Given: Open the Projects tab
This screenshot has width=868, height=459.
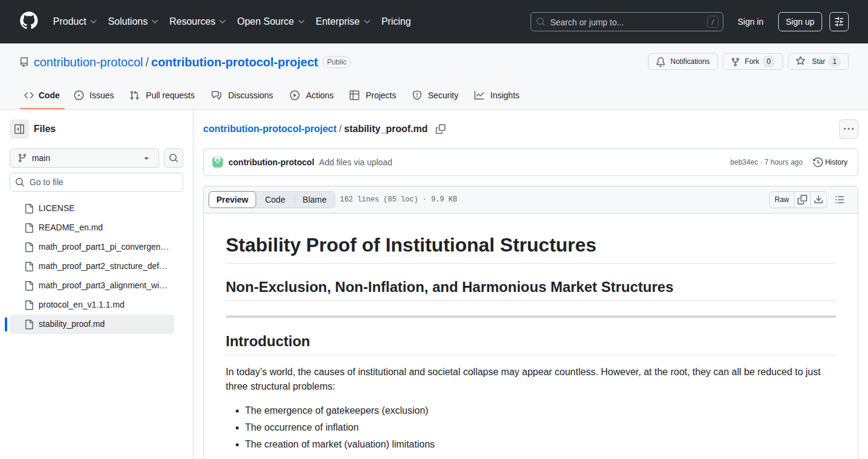Looking at the screenshot, I should [x=373, y=95].
